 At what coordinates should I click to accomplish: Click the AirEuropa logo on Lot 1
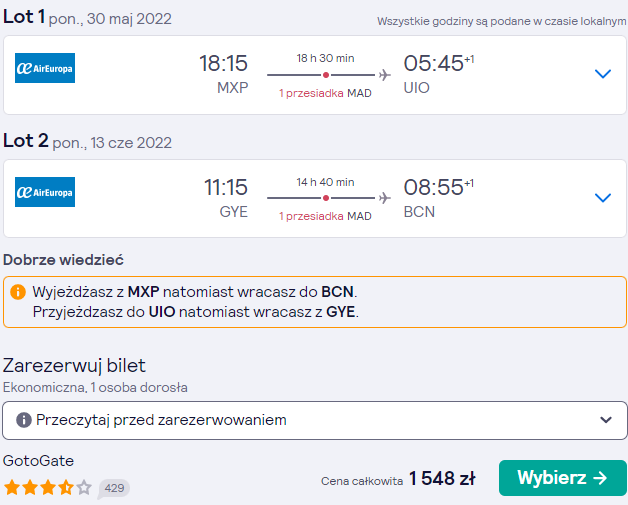[x=45, y=68]
